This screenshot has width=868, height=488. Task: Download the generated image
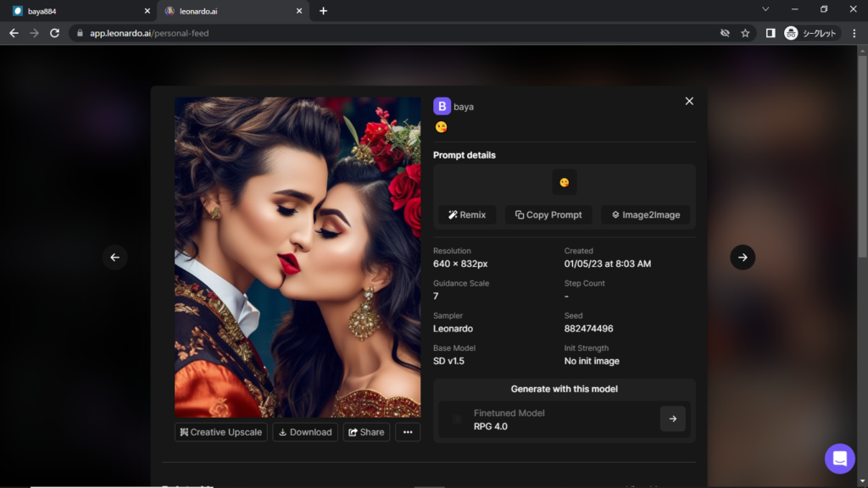305,432
